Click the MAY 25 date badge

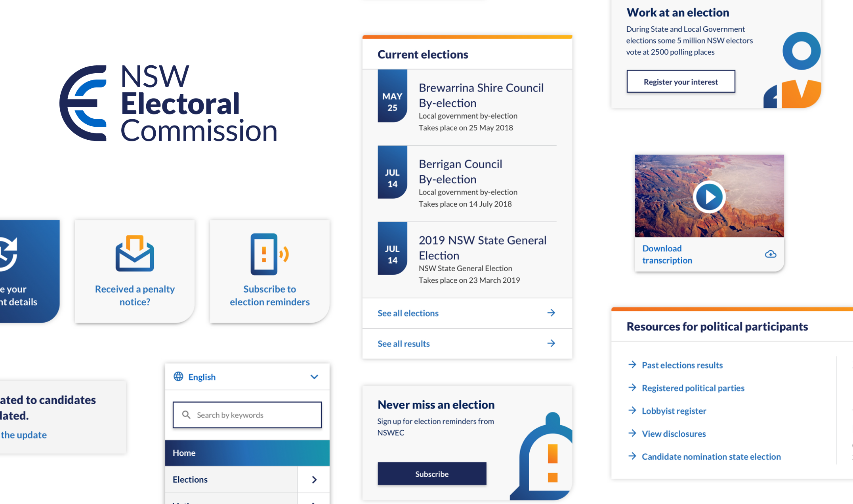(392, 96)
